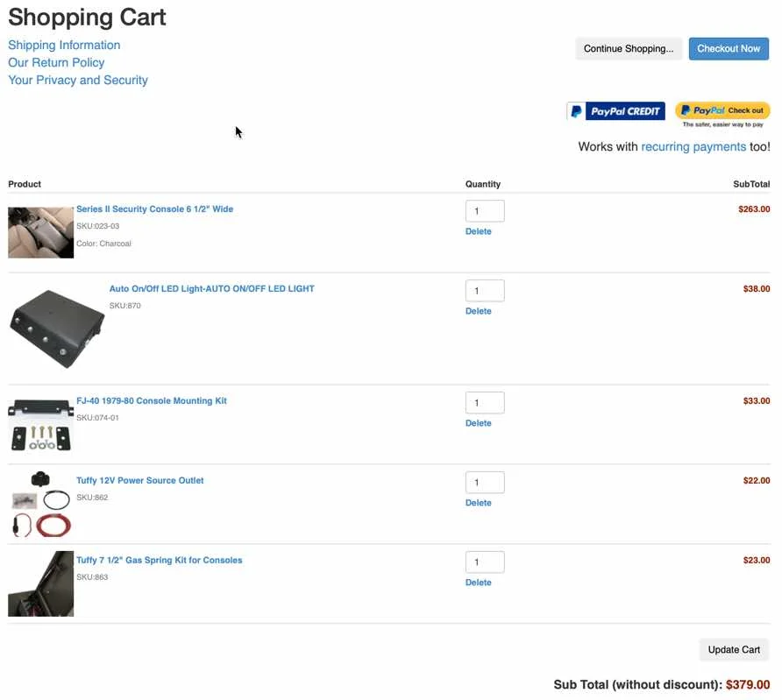
Task: View Our Return Policy page
Action: pos(56,63)
